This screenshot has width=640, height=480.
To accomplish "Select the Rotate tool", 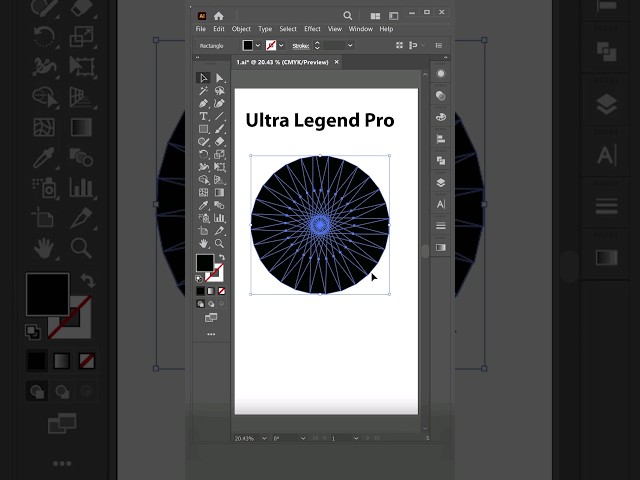I will pyautogui.click(x=203, y=154).
